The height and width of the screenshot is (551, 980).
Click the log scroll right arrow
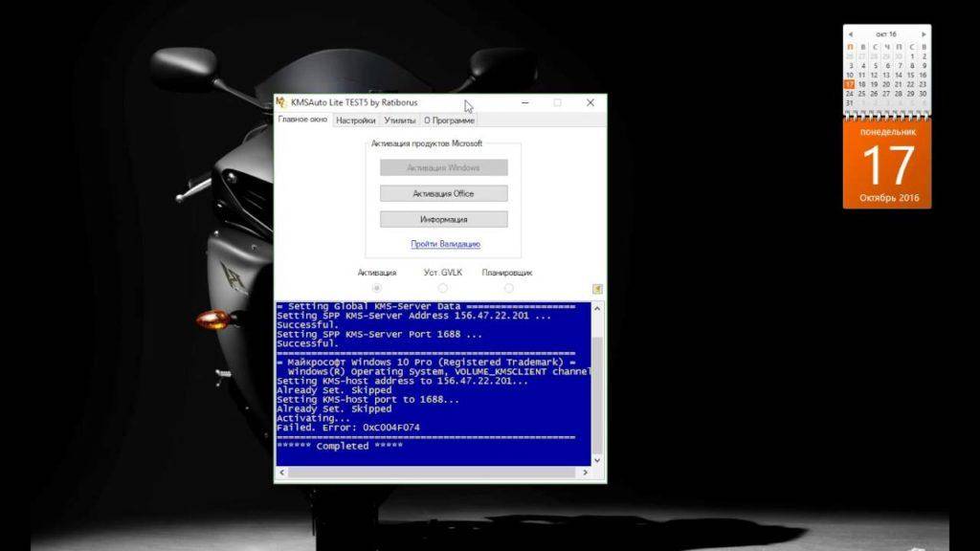click(585, 473)
